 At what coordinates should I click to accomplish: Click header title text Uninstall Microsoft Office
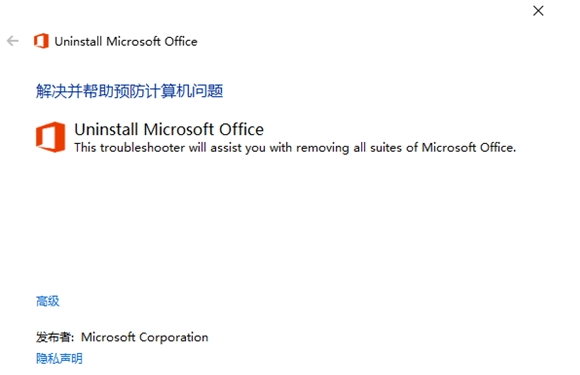(x=126, y=41)
